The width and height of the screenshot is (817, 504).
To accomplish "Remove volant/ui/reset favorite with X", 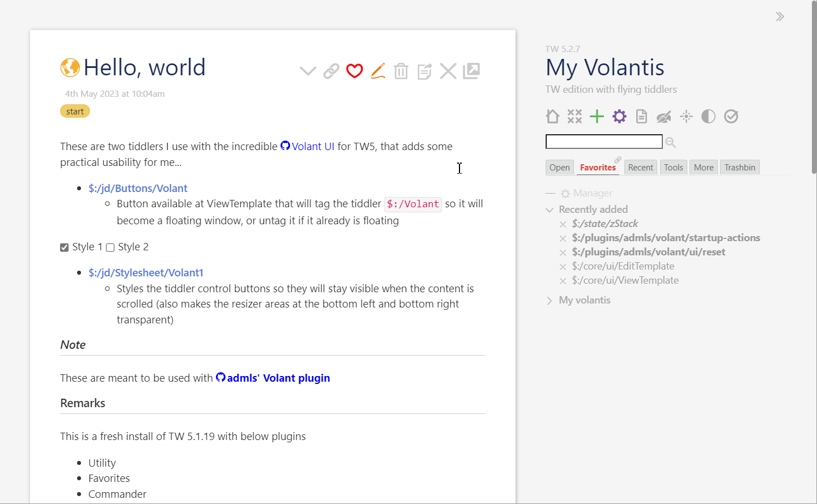I will [x=563, y=253].
